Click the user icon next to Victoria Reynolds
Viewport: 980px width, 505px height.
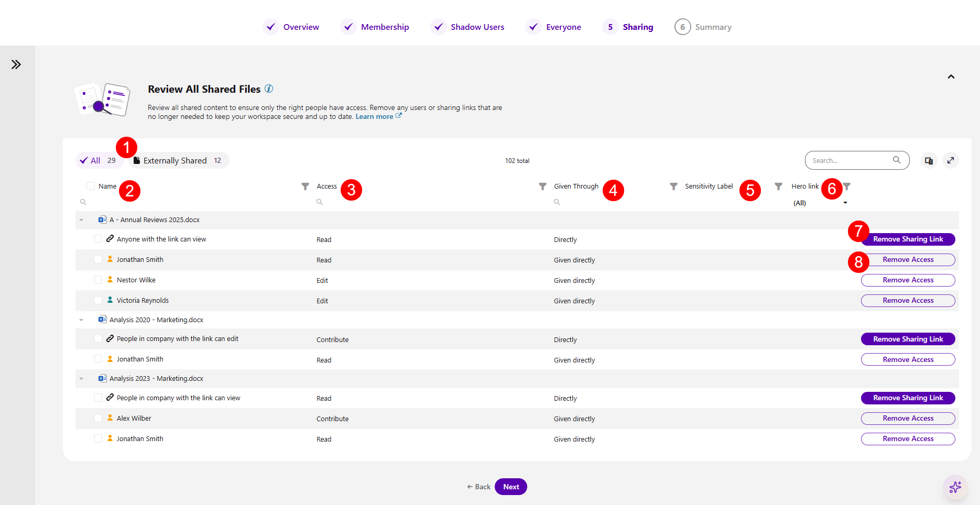point(110,300)
